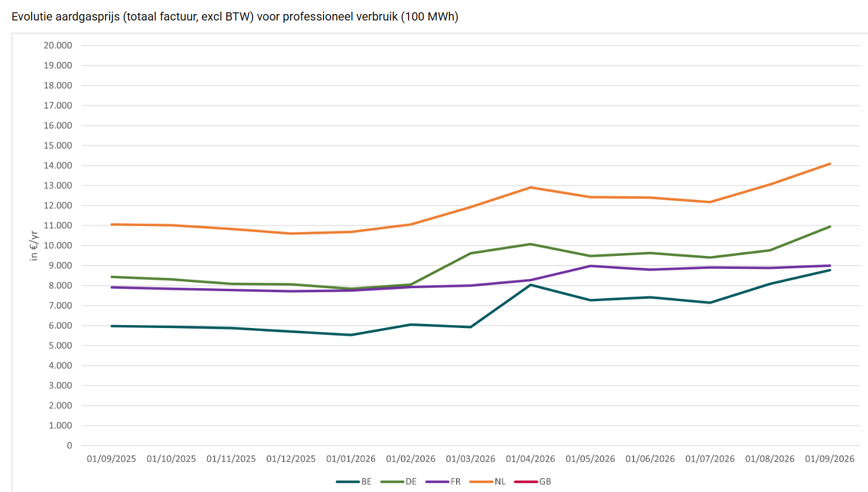This screenshot has width=868, height=492.
Task: Toggle the FR series in the legend
Action: coord(443,481)
